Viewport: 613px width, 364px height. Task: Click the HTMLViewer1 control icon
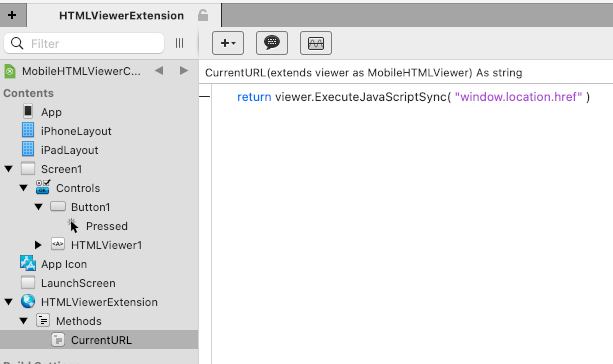point(58,244)
